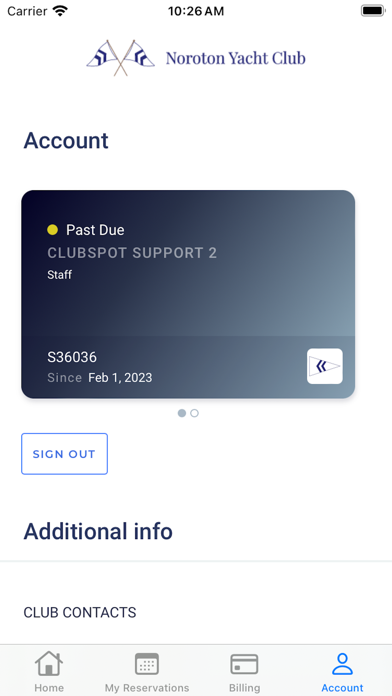The width and height of the screenshot is (392, 696).
Task: Click the SIGN OUT button
Action: [x=64, y=454]
